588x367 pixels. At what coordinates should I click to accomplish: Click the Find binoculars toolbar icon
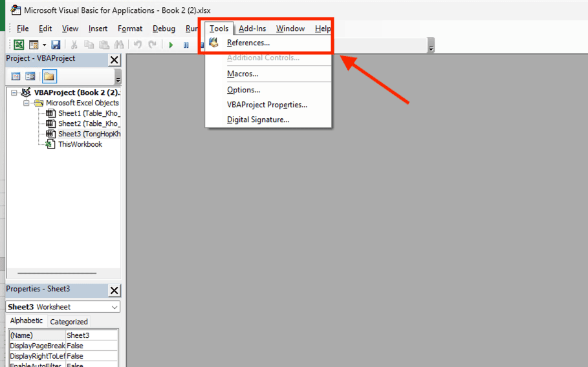point(119,45)
